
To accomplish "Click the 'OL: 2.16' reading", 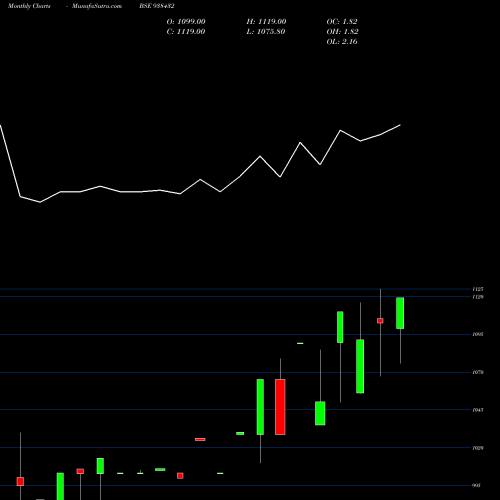I will pyautogui.click(x=342, y=42).
